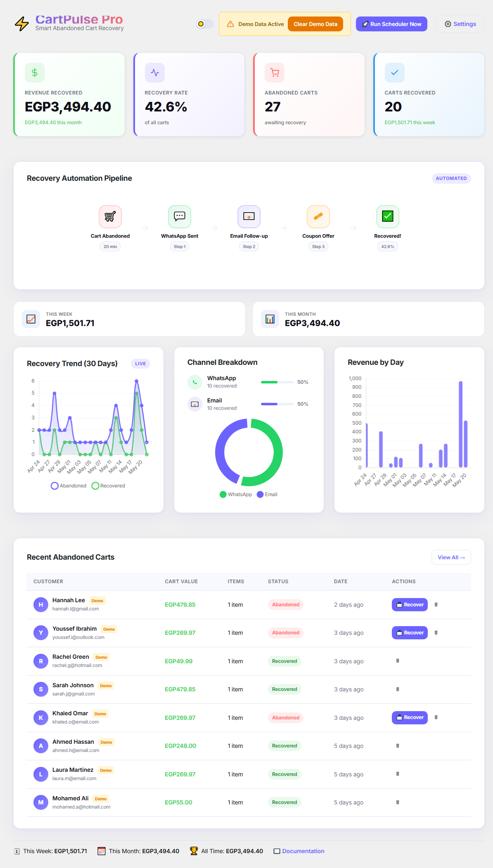Open Settings

pyautogui.click(x=460, y=24)
